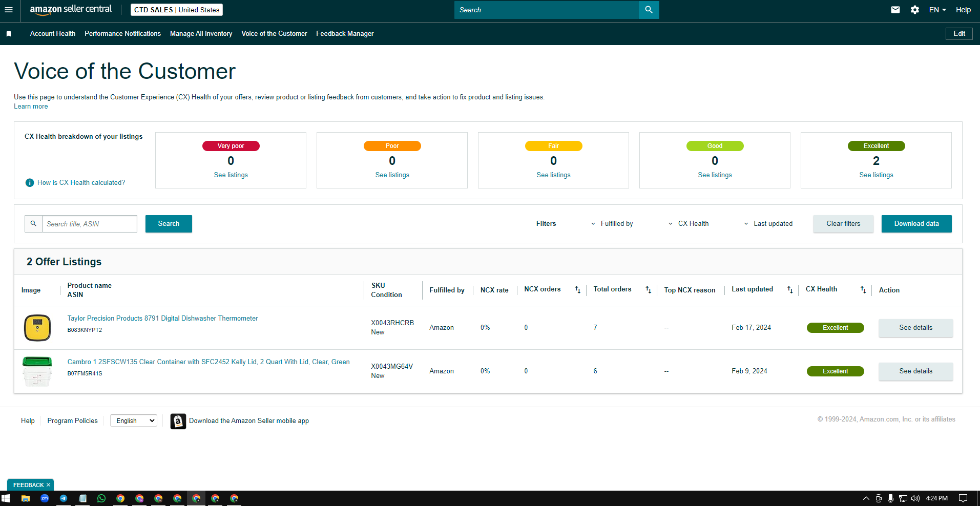980x506 pixels.
Task: Click the microphone icon in the system tray
Action: tap(891, 498)
